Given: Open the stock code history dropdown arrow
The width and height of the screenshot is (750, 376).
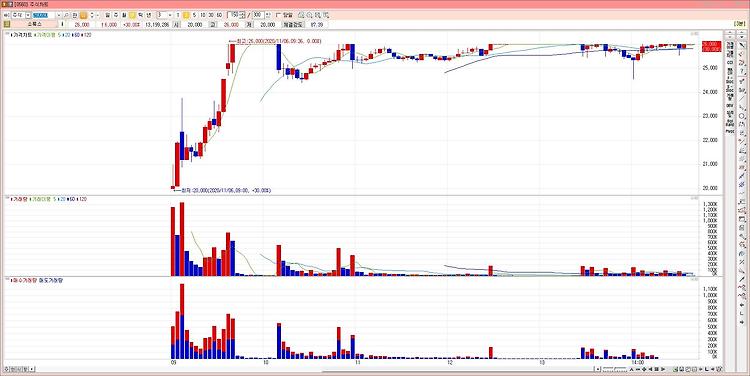Looking at the screenshot, I should coord(59,15).
